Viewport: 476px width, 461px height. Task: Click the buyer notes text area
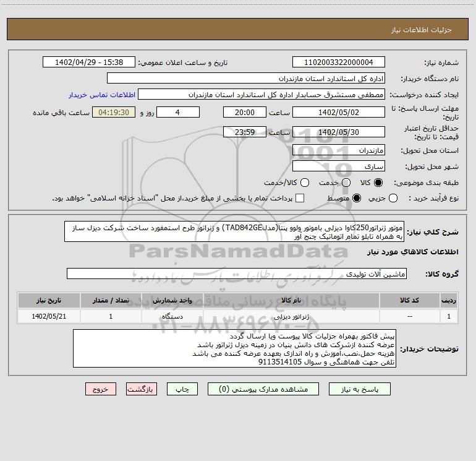coord(234,348)
